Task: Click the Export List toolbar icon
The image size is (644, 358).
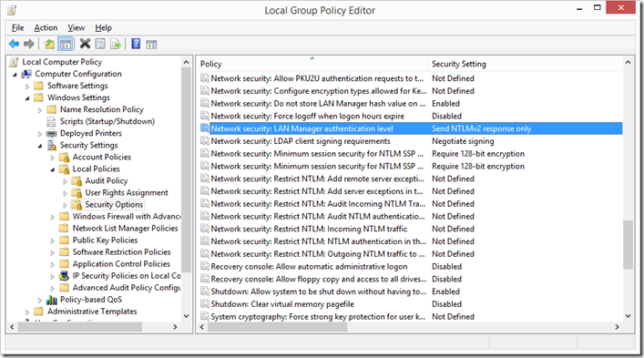Action: click(116, 44)
